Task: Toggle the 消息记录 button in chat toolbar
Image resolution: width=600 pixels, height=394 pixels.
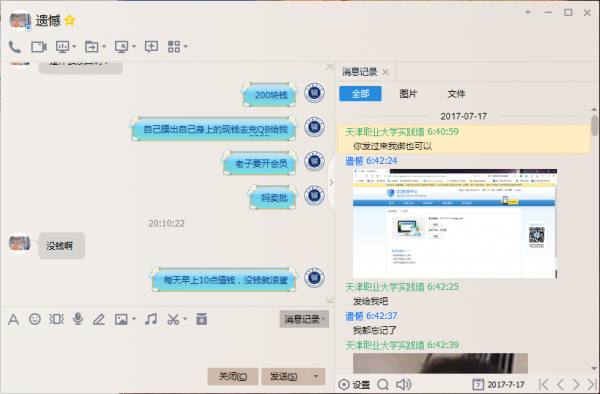Action: coord(304,319)
